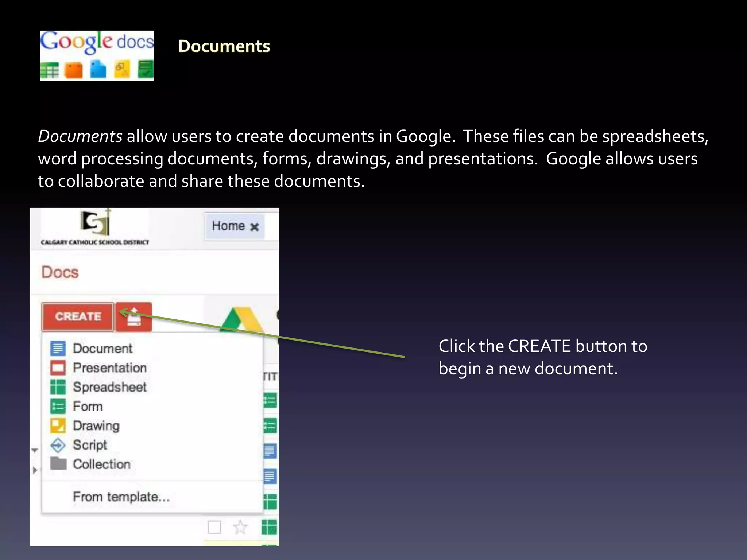Choose Spreadsheet in the create menu
This screenshot has width=747, height=560.
click(x=110, y=387)
